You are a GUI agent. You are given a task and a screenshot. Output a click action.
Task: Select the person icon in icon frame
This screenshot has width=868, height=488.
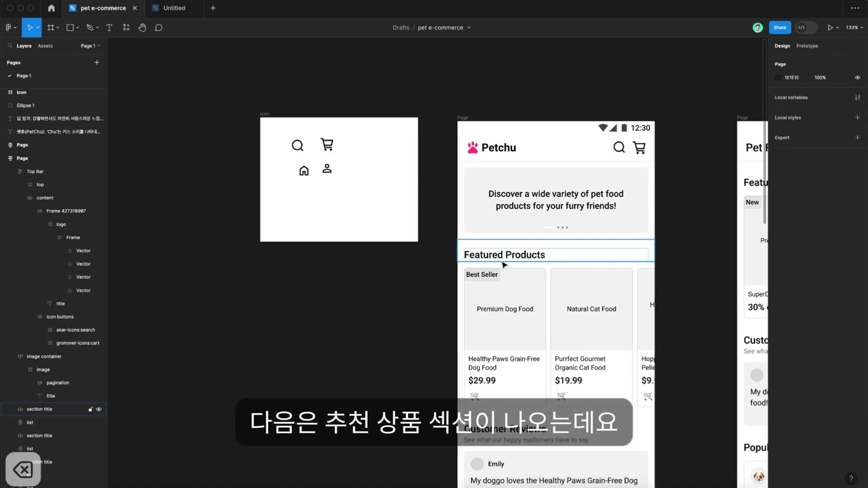point(327,168)
